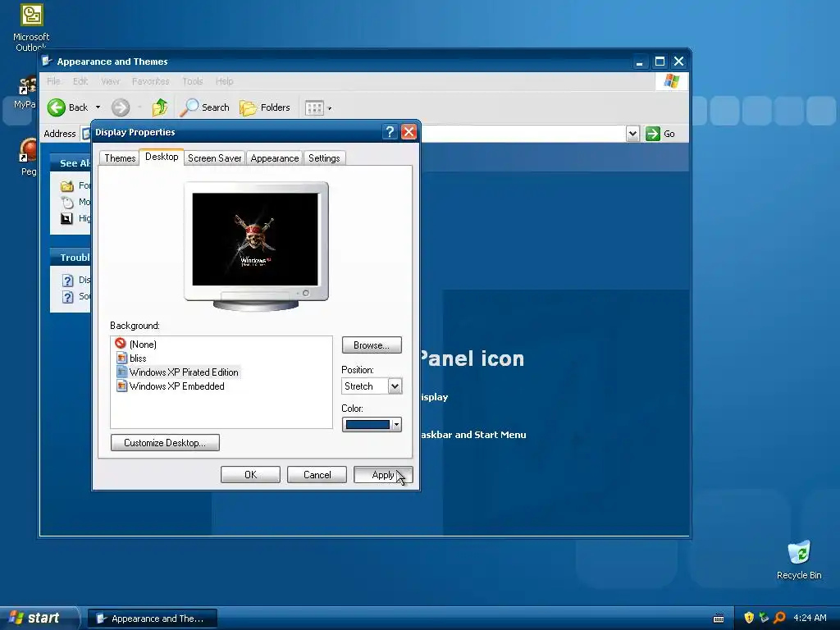This screenshot has width=840, height=630.
Task: Switch to the Themes tab
Action: coord(120,158)
